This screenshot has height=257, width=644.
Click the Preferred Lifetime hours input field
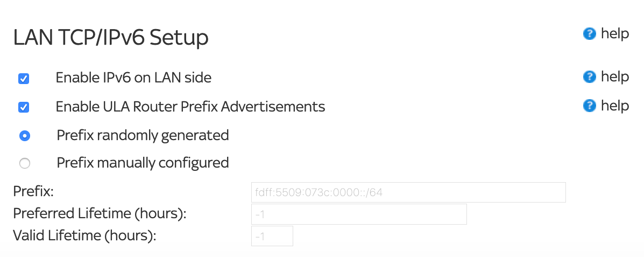point(358,214)
